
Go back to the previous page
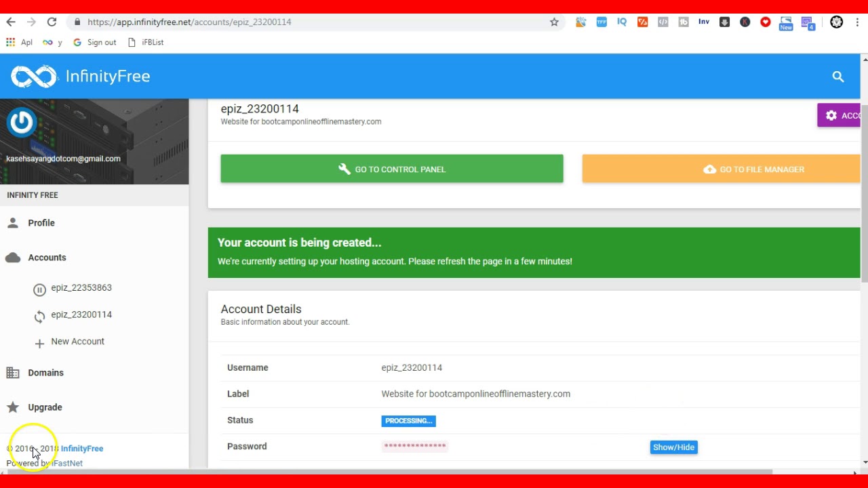(x=11, y=22)
